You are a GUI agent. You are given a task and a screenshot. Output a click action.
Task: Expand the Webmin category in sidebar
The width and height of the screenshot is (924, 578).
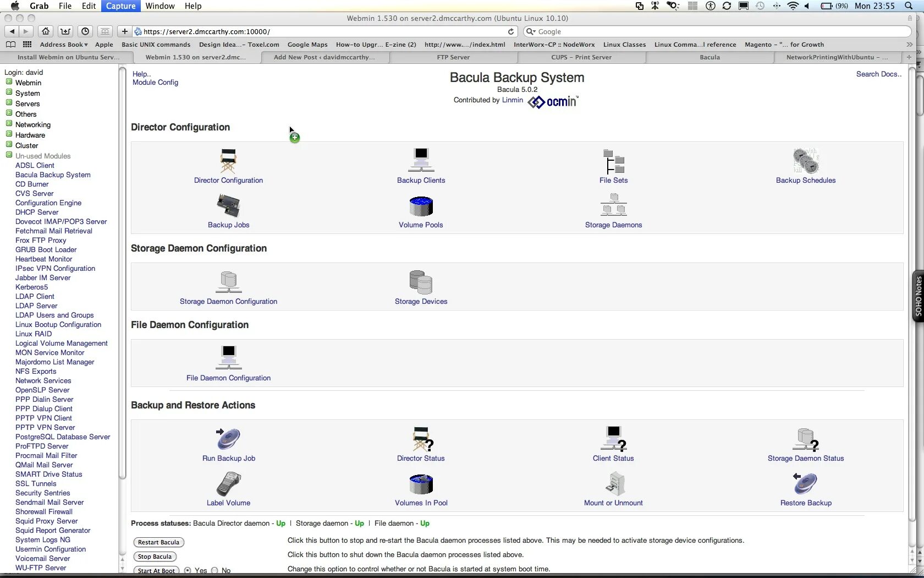pos(9,81)
